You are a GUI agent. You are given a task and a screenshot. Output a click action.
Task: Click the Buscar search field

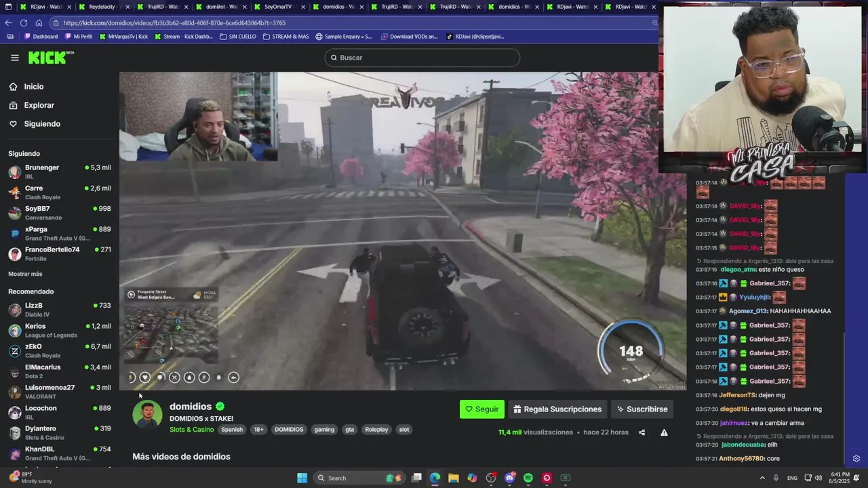[x=422, y=58]
